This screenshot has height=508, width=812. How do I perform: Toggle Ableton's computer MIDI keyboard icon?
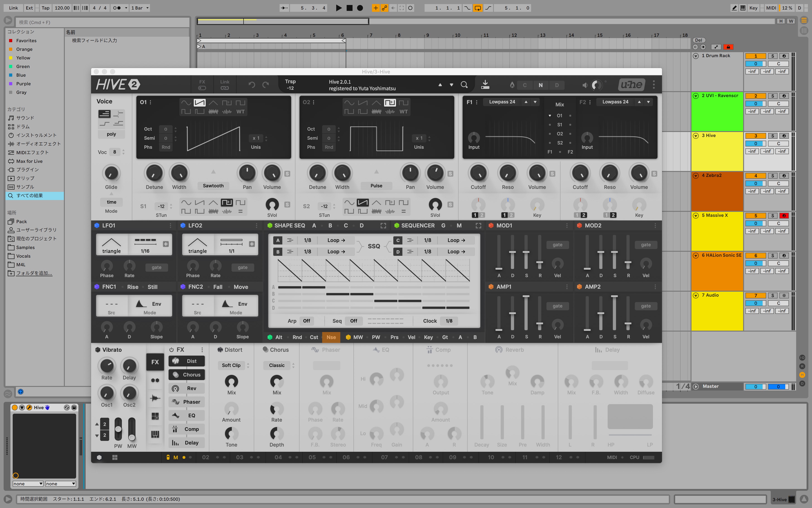click(743, 8)
